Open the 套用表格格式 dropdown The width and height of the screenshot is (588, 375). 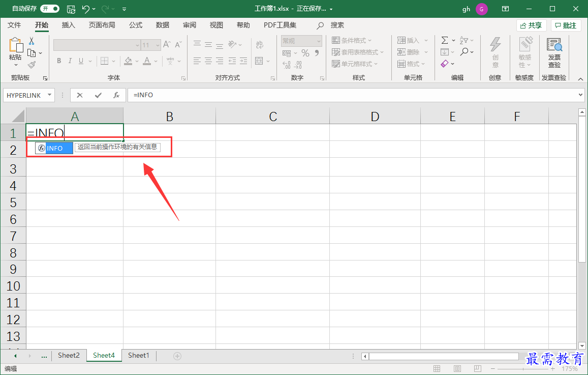tap(358, 52)
